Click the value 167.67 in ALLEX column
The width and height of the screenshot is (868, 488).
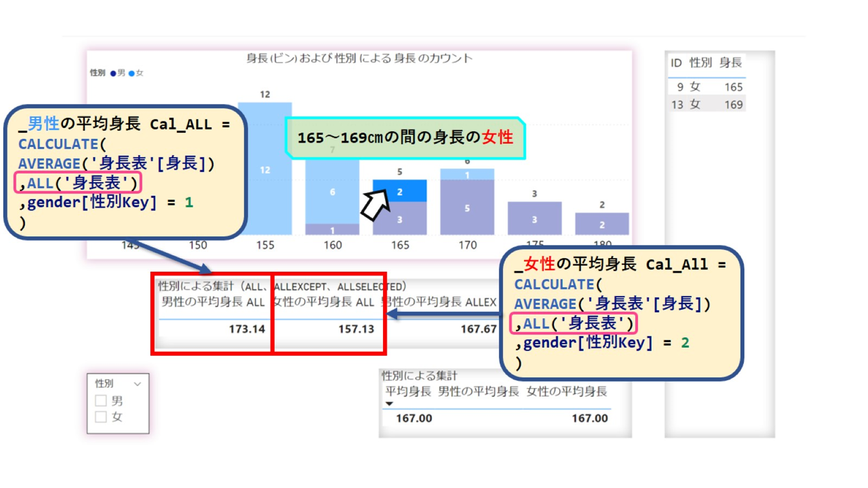coord(478,329)
